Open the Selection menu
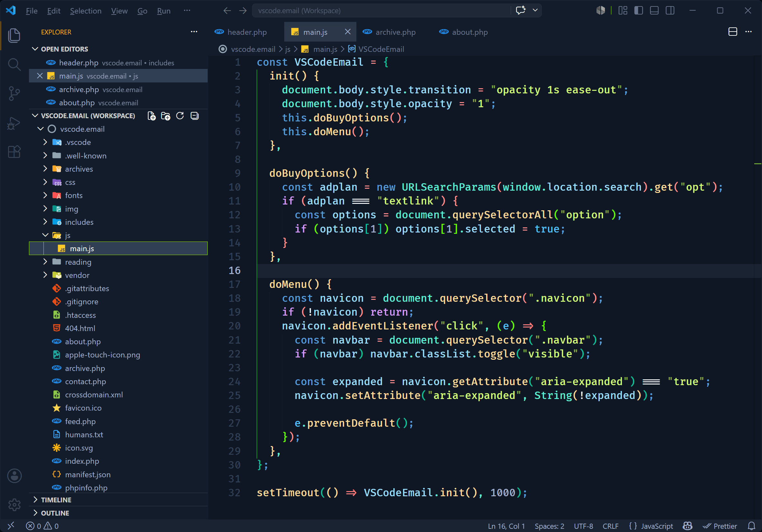 click(x=86, y=11)
